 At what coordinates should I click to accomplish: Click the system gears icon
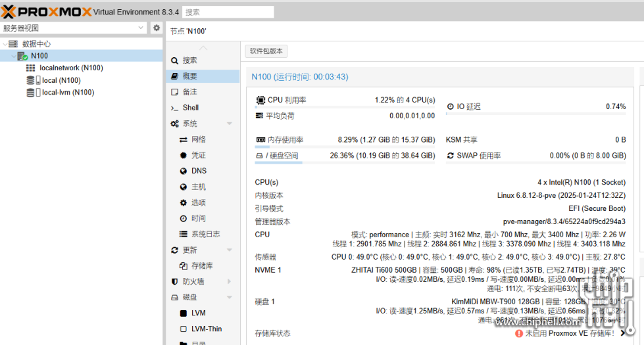click(174, 124)
